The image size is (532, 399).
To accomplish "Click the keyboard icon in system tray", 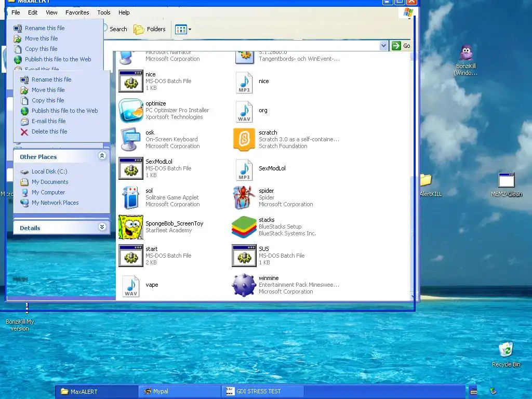I will 473,392.
